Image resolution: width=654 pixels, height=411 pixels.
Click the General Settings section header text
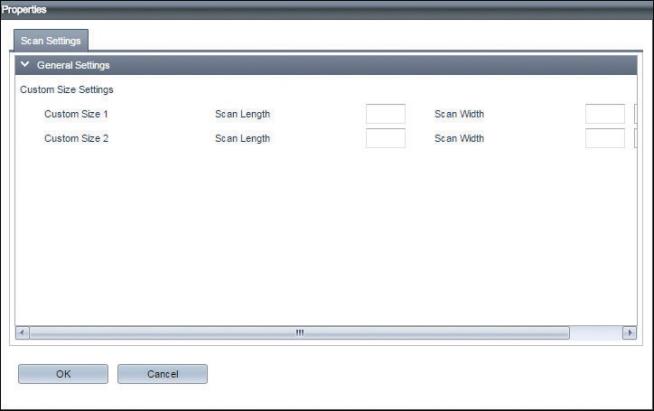[73, 65]
